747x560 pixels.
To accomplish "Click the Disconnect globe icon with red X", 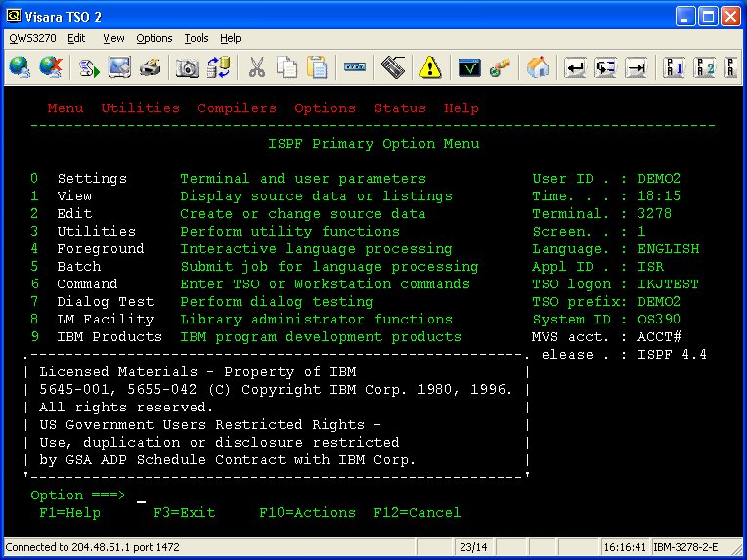I will pyautogui.click(x=51, y=66).
